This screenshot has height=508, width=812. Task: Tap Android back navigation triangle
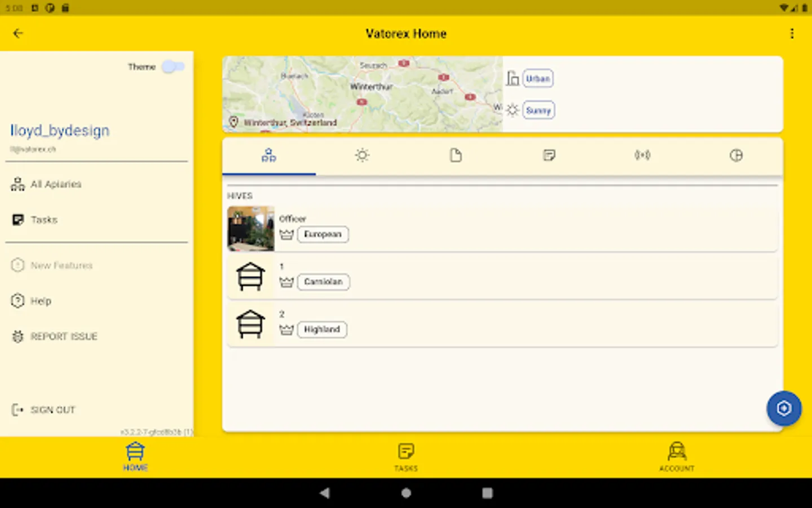point(324,493)
